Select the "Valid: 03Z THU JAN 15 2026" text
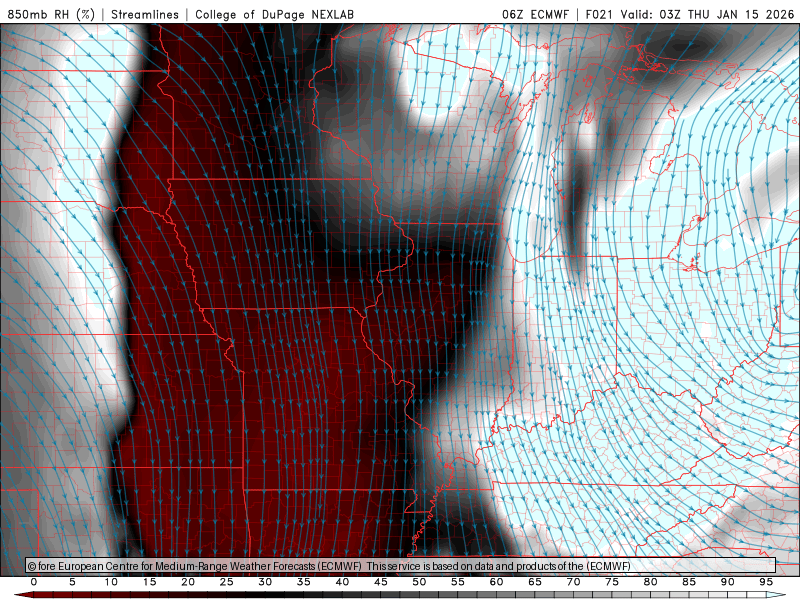The image size is (800, 600). click(x=708, y=14)
